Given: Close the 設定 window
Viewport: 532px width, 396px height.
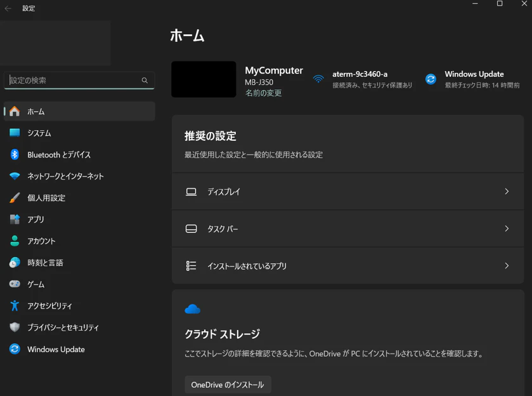Looking at the screenshot, I should coord(524,4).
